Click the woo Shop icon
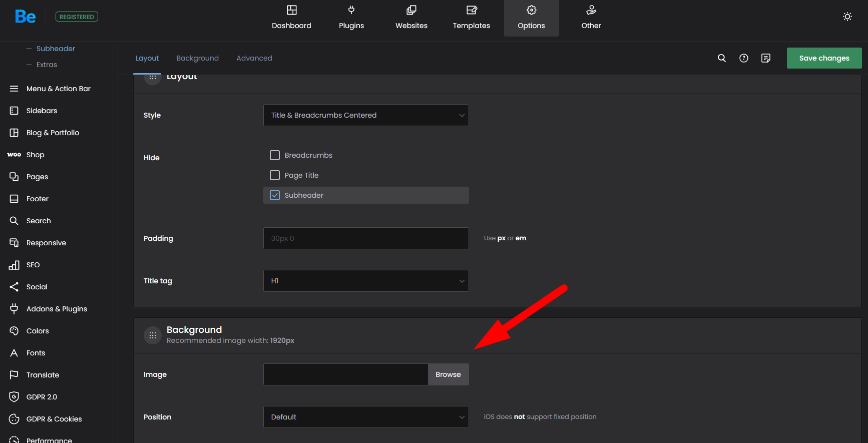Screen dimensions: 868x443 pyautogui.click(x=14, y=155)
